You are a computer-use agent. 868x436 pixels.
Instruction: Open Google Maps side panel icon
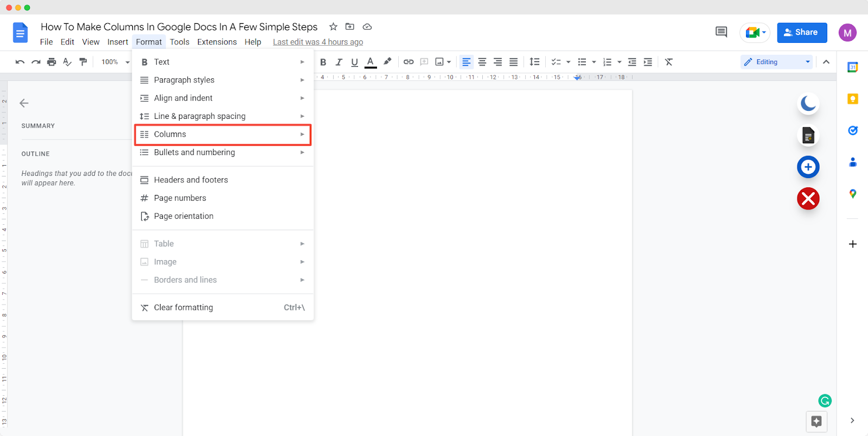tap(853, 194)
